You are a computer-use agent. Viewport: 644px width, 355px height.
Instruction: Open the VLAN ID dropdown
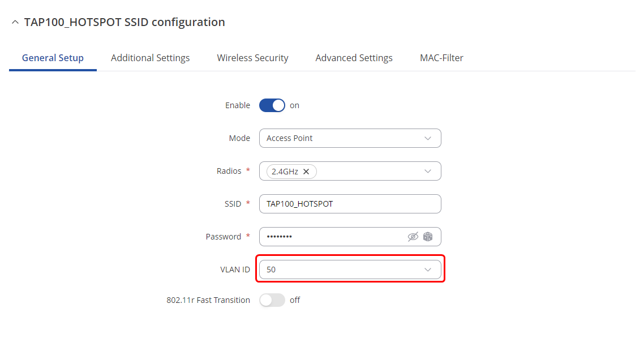(350, 270)
